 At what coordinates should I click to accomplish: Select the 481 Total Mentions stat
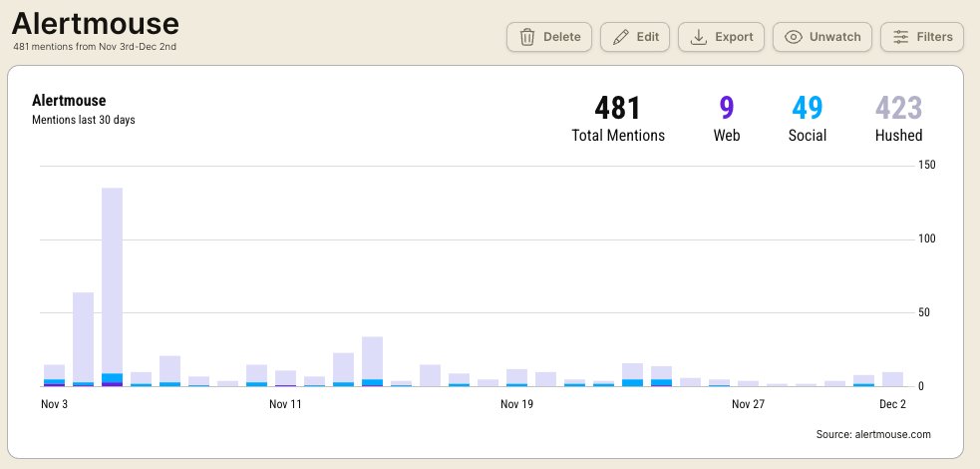617,108
